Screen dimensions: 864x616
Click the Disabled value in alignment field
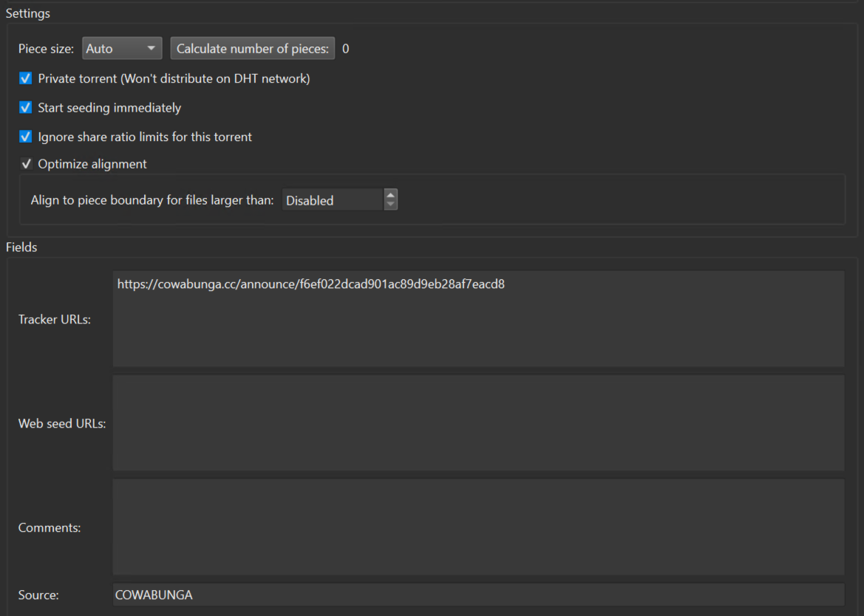pos(331,200)
